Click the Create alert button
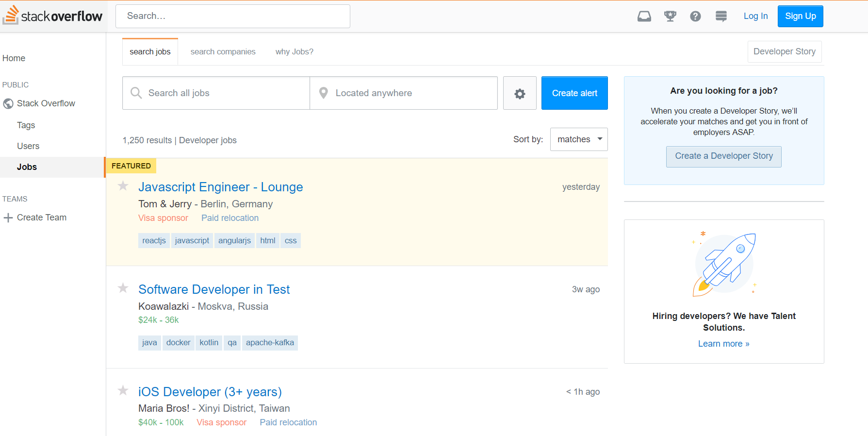Image resolution: width=868 pixels, height=436 pixels. tap(574, 93)
